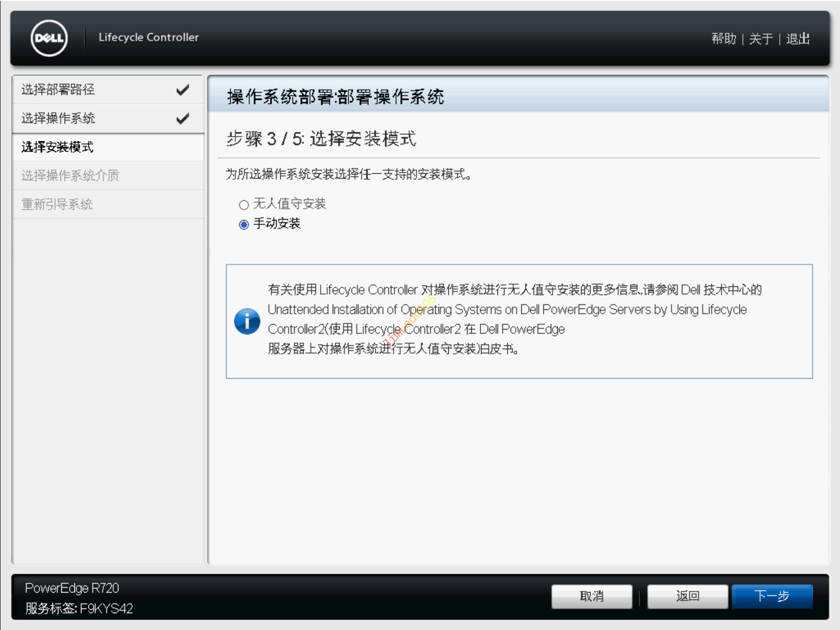Click the 服务标签 F9KYS42 text
Image resolution: width=840 pixels, height=630 pixels.
point(79,608)
